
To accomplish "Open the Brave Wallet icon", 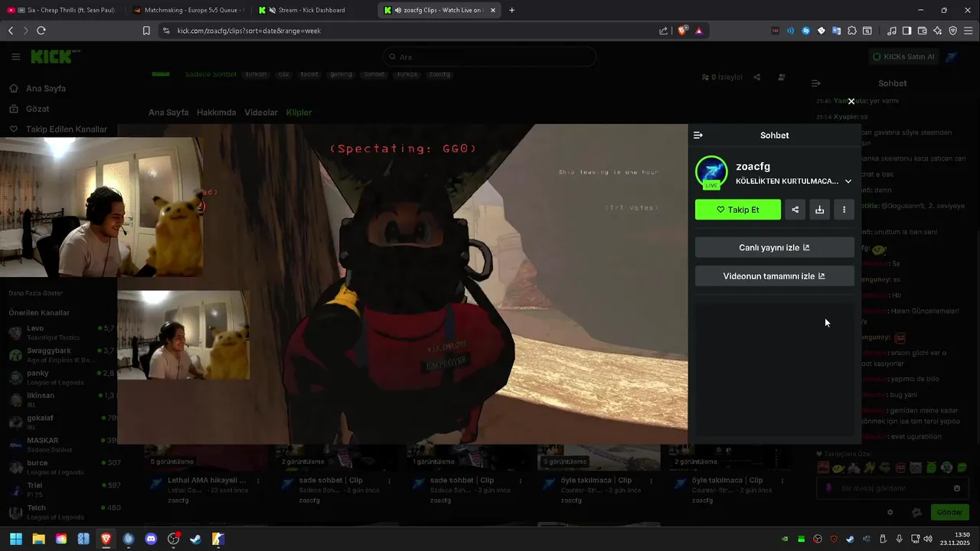I will click(x=922, y=31).
